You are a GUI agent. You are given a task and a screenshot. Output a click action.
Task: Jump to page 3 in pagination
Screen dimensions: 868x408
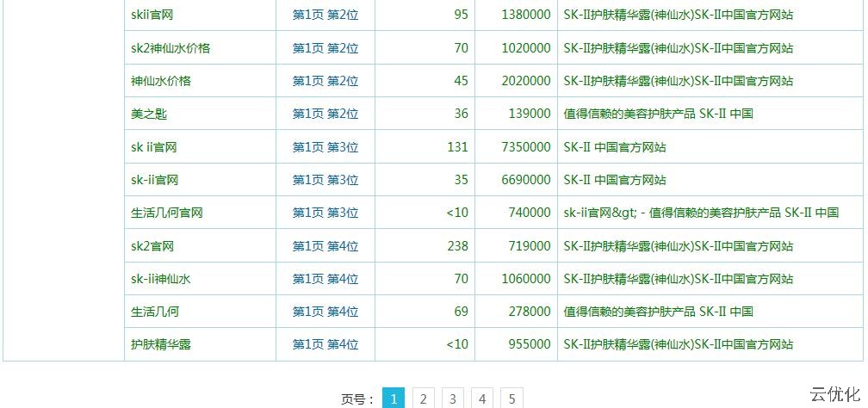click(x=453, y=399)
